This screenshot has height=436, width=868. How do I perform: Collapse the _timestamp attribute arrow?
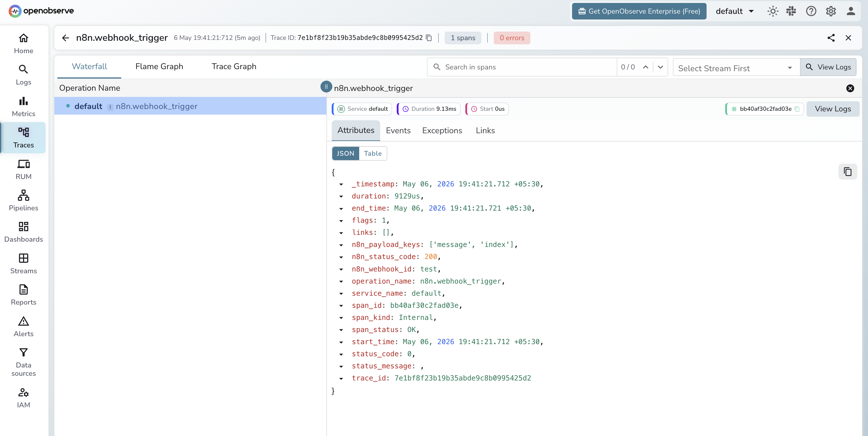coord(341,185)
